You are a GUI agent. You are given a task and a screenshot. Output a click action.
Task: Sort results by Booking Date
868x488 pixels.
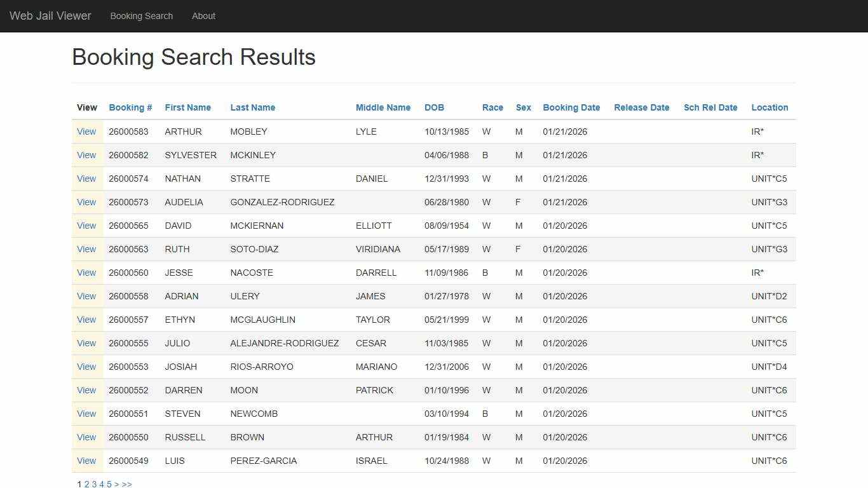pyautogui.click(x=571, y=107)
